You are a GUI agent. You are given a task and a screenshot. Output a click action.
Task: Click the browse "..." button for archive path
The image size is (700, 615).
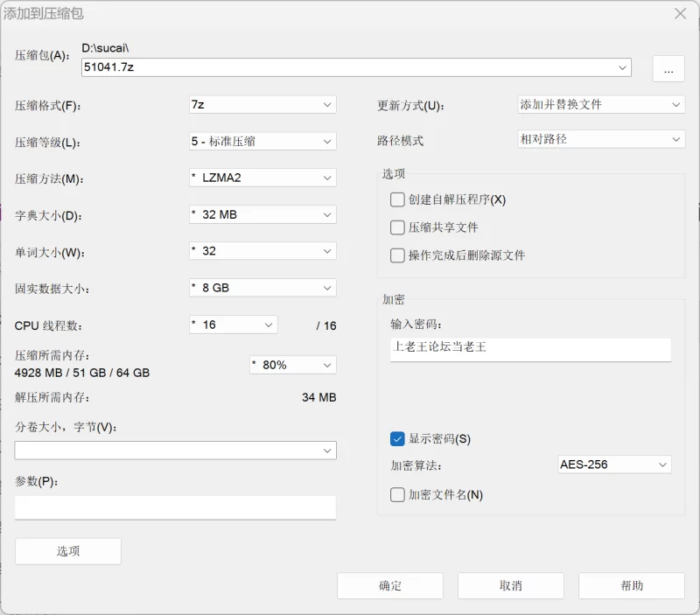tap(668, 69)
